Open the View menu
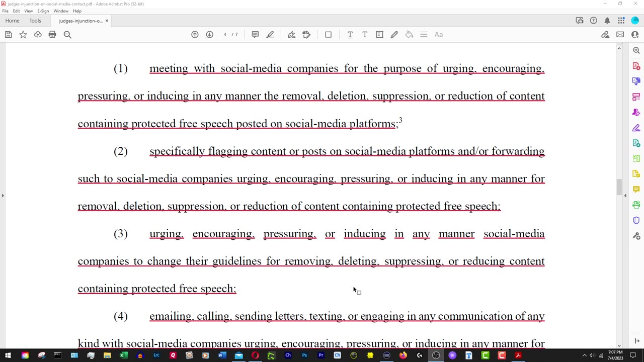644x362 pixels. click(29, 11)
